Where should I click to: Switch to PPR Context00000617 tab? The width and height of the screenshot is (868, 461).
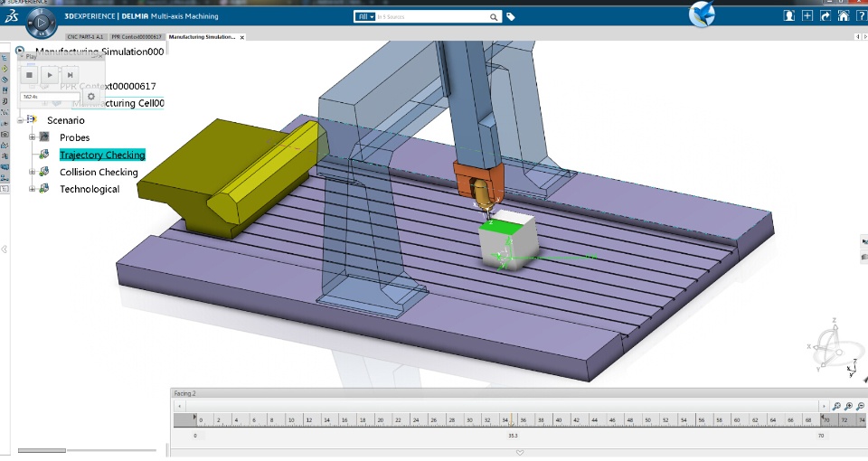(x=137, y=37)
